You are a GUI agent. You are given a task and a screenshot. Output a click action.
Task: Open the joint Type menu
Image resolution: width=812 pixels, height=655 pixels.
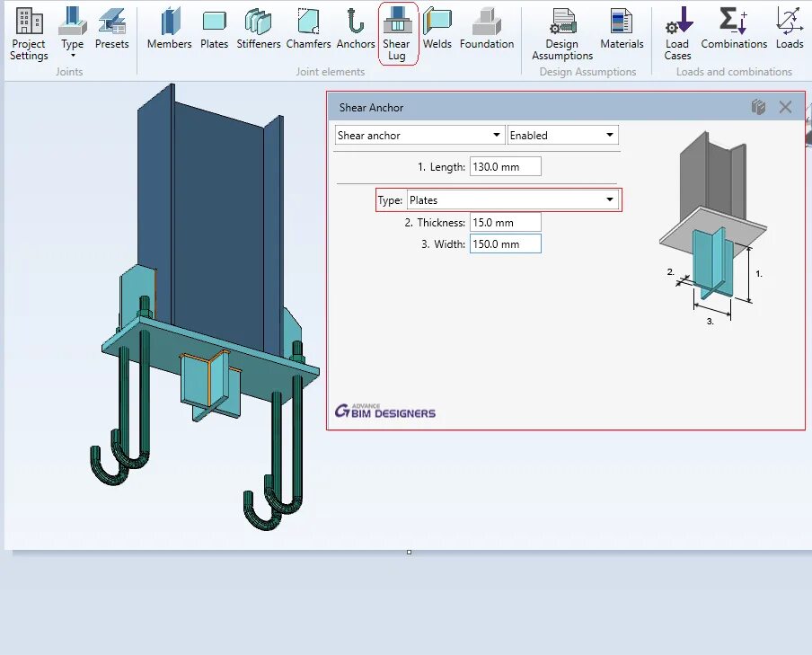pyautogui.click(x=73, y=33)
